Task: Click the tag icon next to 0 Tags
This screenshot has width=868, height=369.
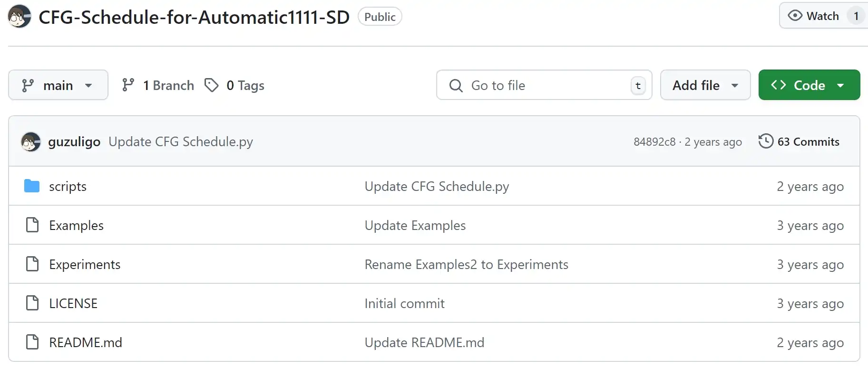Action: coord(212,85)
